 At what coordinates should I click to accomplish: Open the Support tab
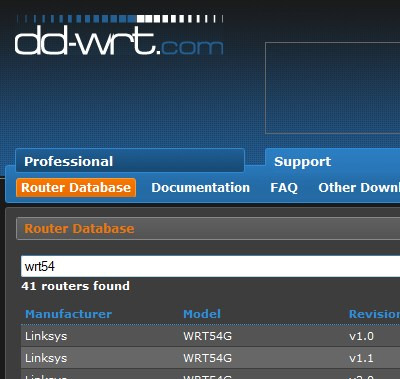(x=332, y=161)
